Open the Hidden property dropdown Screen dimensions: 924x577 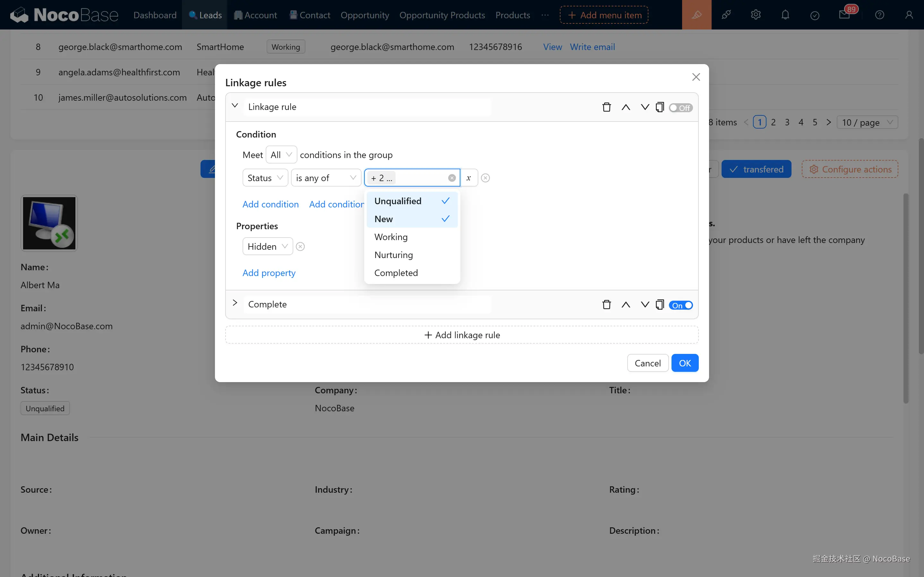coord(267,247)
